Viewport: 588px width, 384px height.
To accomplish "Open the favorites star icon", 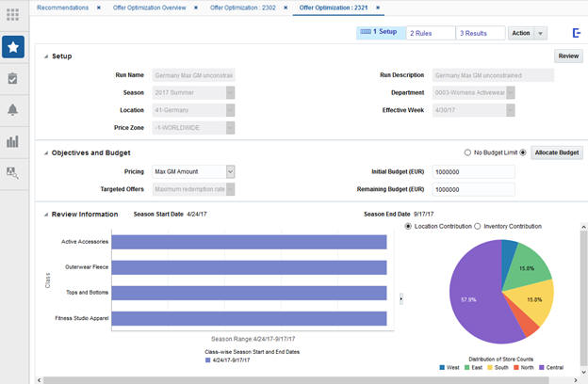I will pos(13,47).
